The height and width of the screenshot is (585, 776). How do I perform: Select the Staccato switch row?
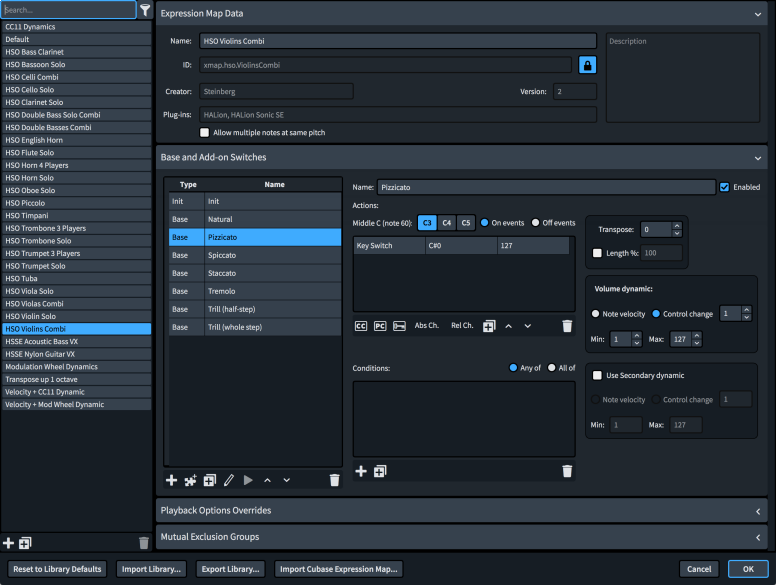(x=255, y=273)
